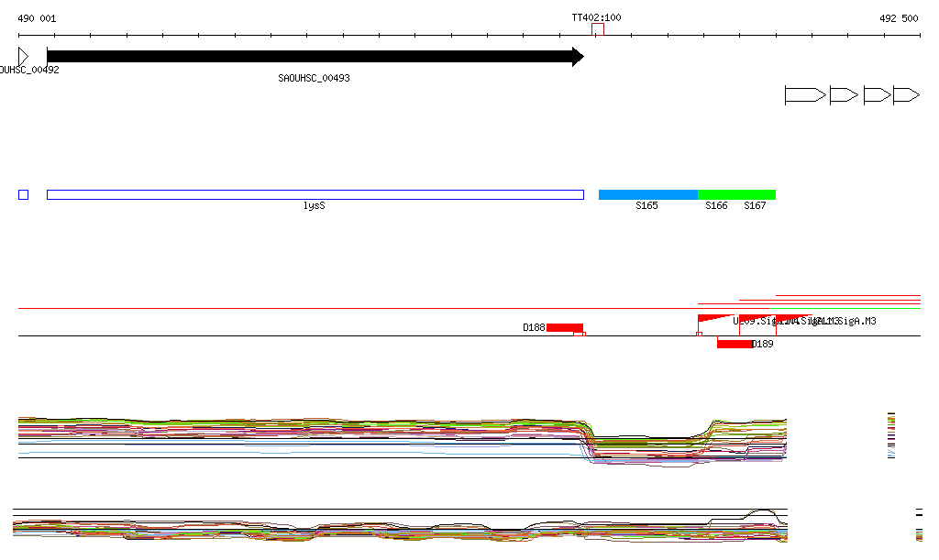The width and height of the screenshot is (939, 560).
Task: Click the SAOUHSC_00493 text label
Action: tap(314, 79)
